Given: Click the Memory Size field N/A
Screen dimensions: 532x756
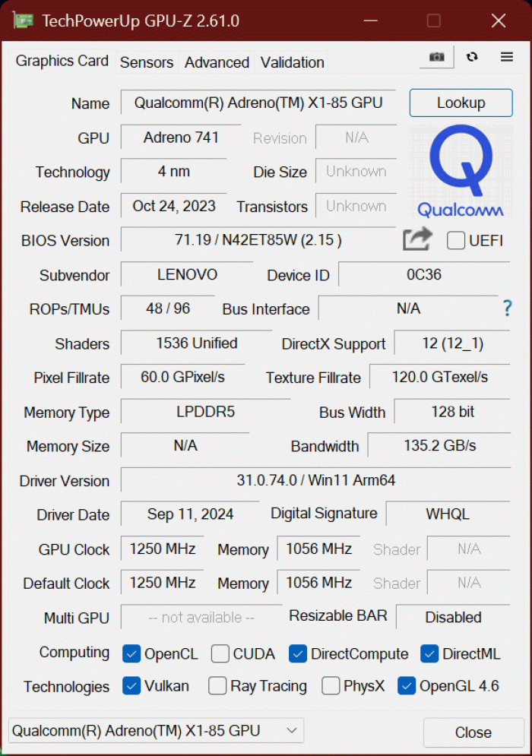Looking at the screenshot, I should [185, 445].
